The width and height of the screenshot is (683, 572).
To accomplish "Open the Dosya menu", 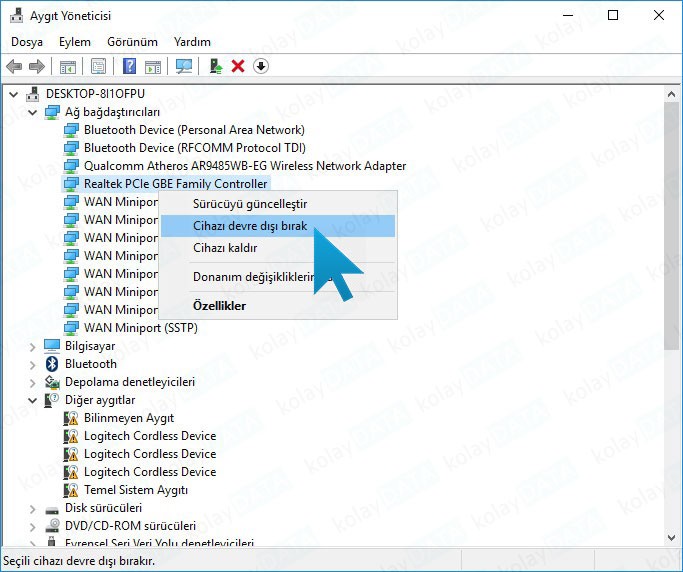I will (27, 42).
